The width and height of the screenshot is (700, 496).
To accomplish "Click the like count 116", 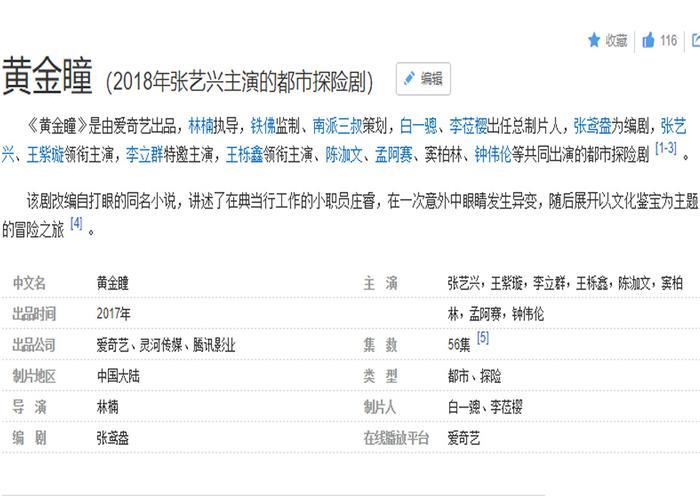I will click(x=668, y=40).
